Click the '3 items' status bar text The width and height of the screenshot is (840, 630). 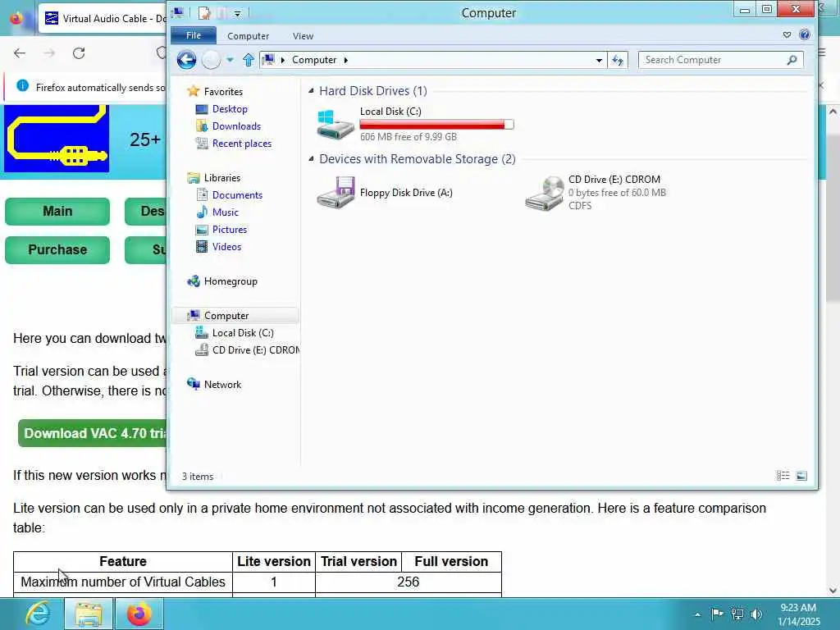coord(198,477)
